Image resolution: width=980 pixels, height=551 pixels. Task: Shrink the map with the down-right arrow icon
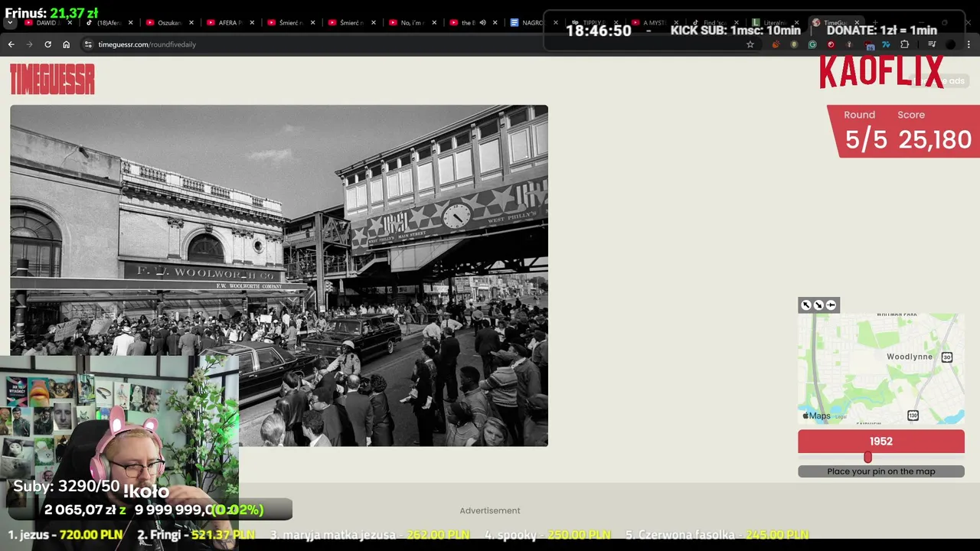[x=818, y=305]
